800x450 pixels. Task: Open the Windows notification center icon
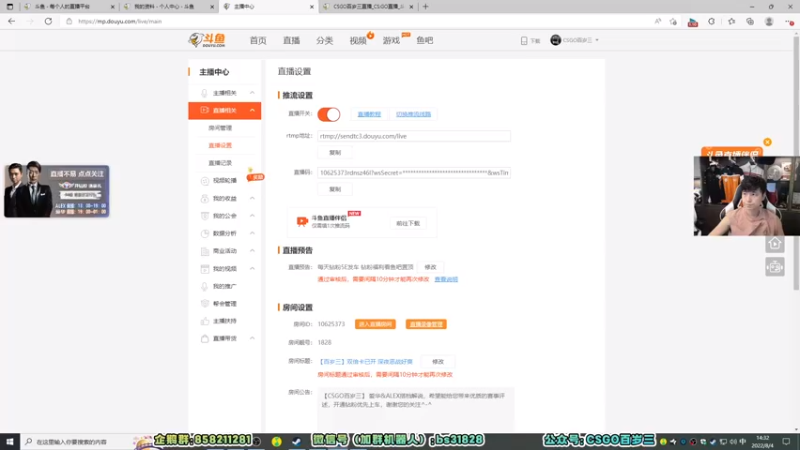[x=786, y=441]
